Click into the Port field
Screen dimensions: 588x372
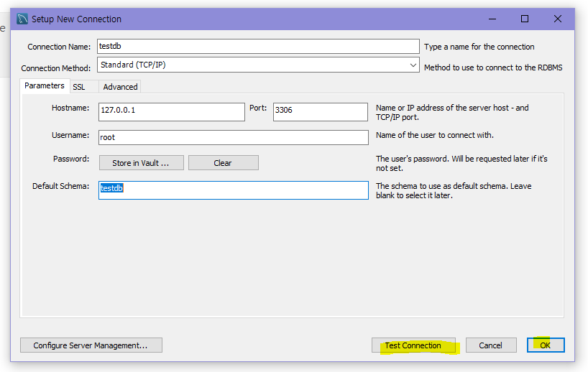pos(321,111)
